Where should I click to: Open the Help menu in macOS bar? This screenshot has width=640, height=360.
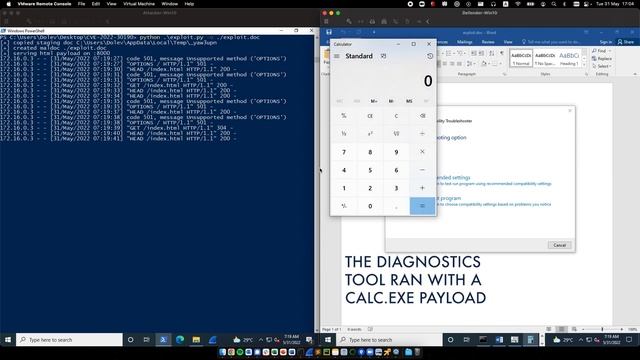point(189,4)
